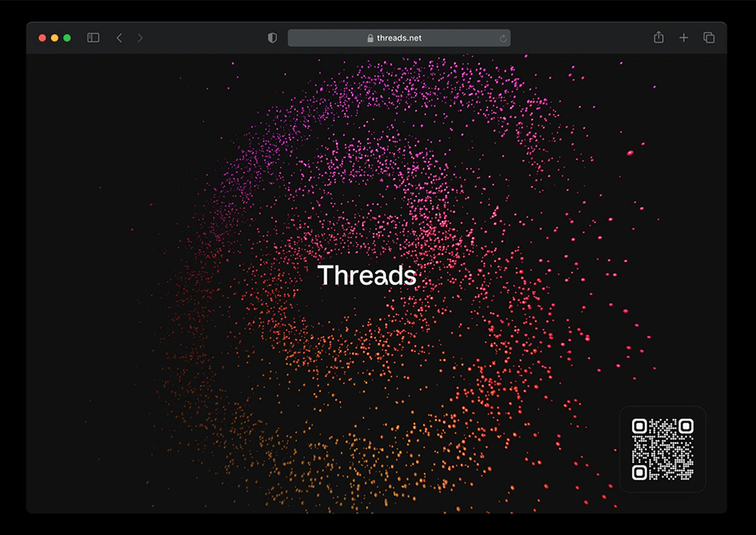Close the Safari window
Screen dimensions: 756x535
coord(42,38)
